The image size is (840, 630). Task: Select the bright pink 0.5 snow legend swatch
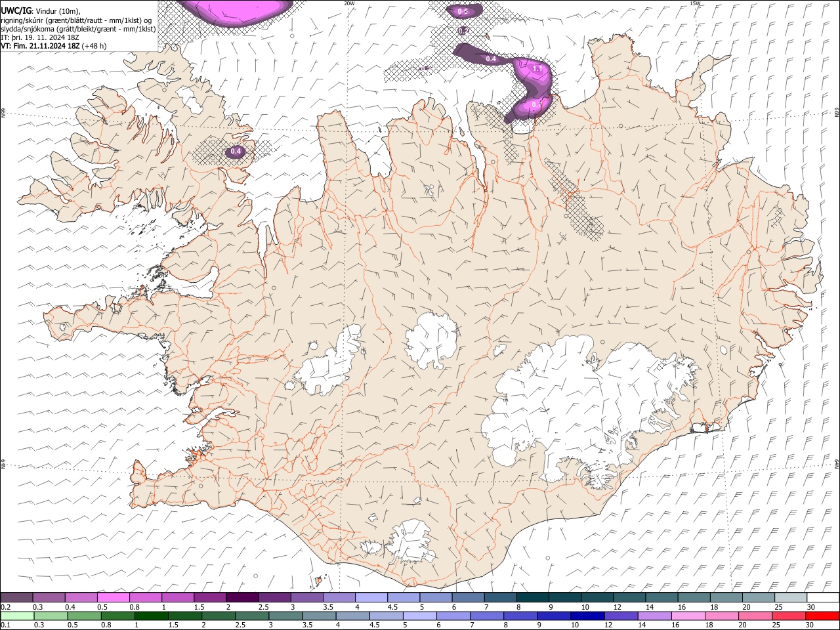point(114,597)
